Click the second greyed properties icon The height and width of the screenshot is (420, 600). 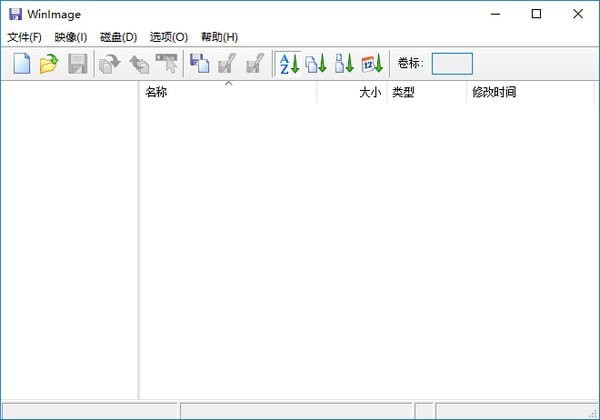[x=255, y=63]
